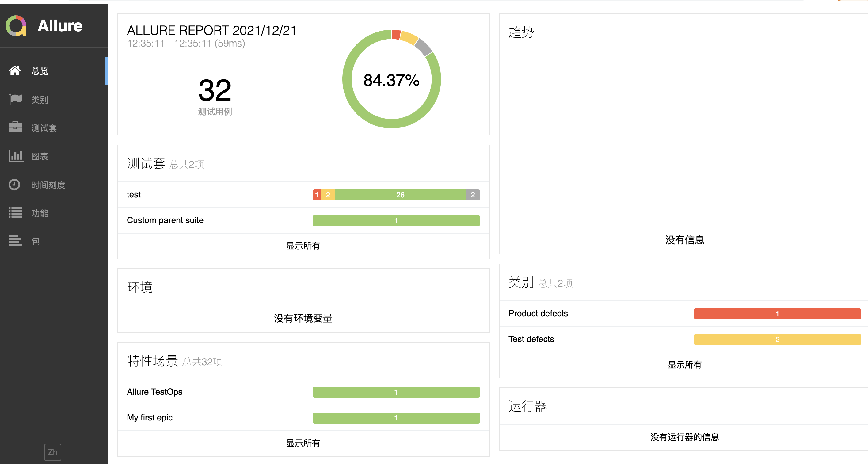
Task: Open the Suites briefcase icon
Action: (x=15, y=127)
